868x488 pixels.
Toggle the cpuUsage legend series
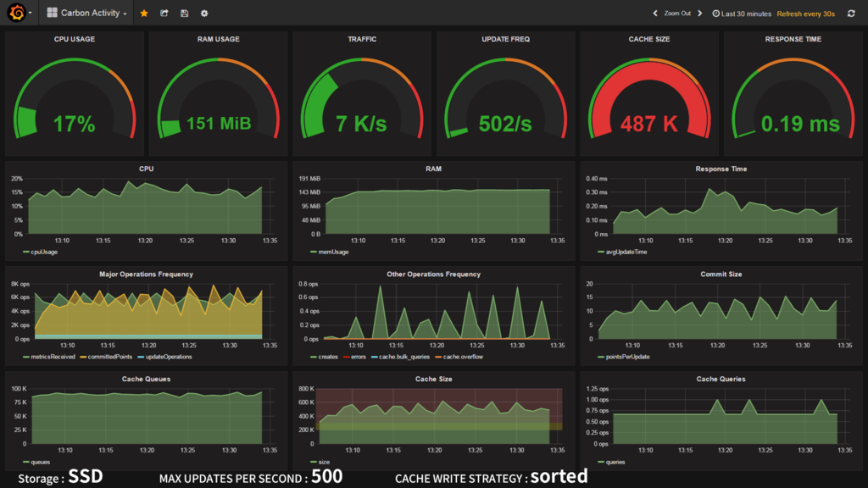(44, 252)
